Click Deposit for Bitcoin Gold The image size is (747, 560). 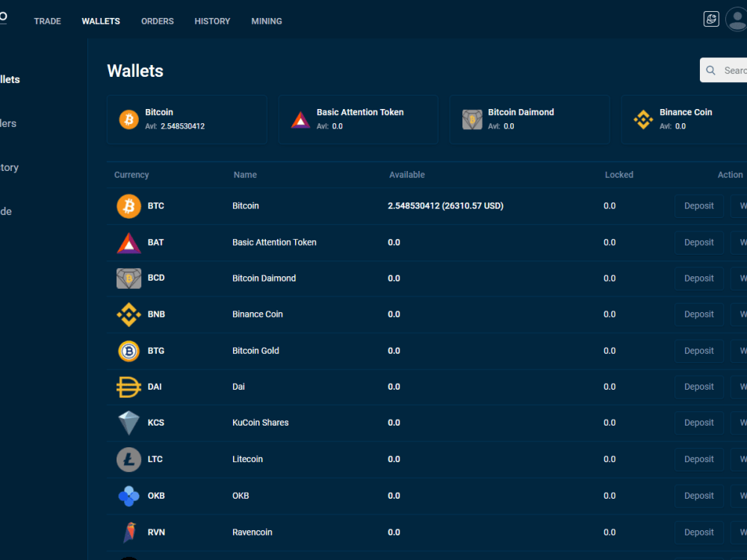tap(699, 351)
